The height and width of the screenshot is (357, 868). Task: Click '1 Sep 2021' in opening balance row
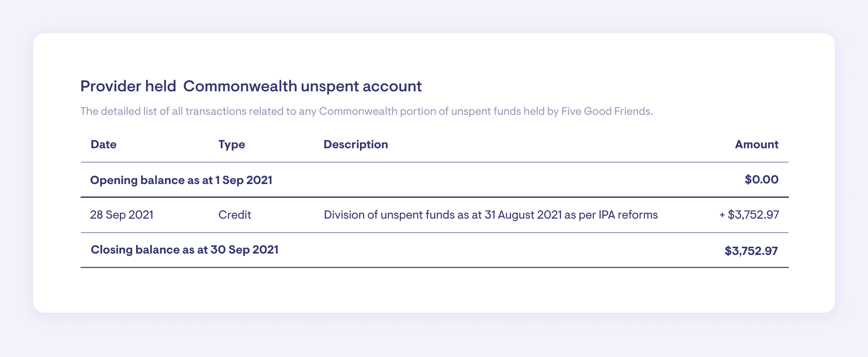(x=244, y=180)
